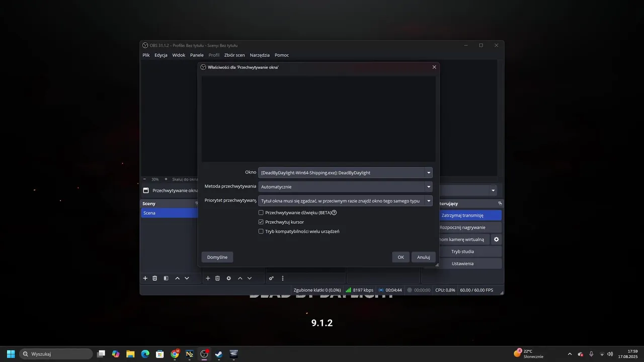644x362 pixels.
Task: Enable Tryb kompatybilności wielu urządzeń checkbox
Action: pyautogui.click(x=261, y=231)
